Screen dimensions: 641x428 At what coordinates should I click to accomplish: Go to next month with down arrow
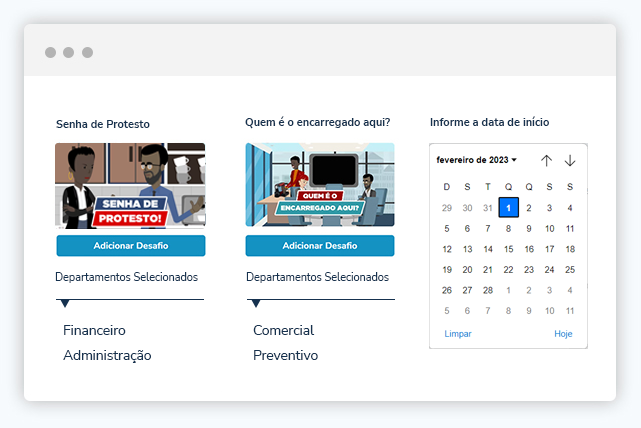click(570, 161)
